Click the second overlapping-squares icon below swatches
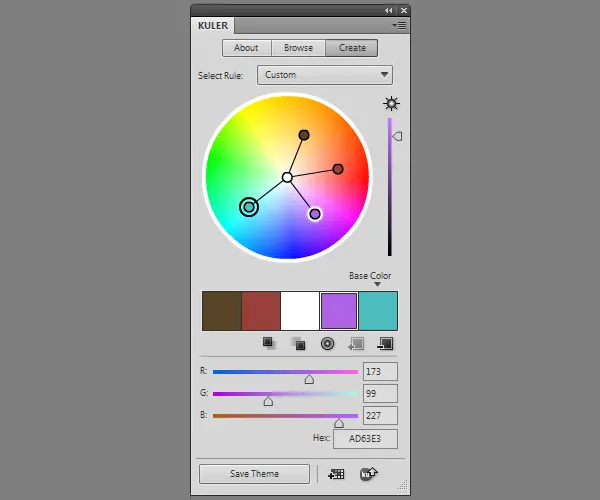The image size is (600, 500). point(298,344)
